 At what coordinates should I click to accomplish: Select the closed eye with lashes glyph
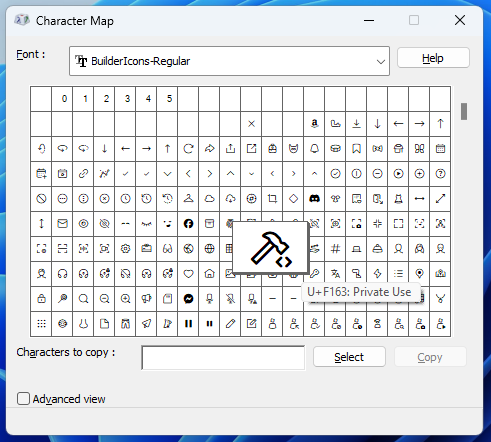[x=146, y=224]
